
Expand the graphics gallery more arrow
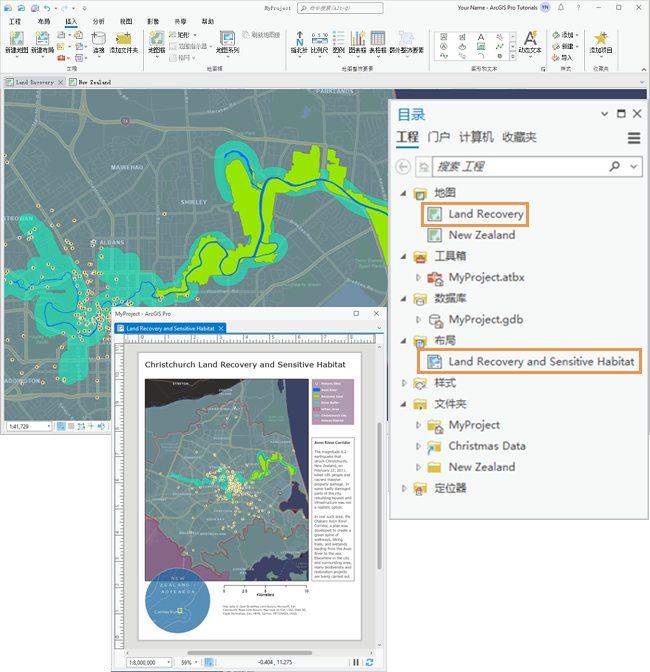point(513,57)
